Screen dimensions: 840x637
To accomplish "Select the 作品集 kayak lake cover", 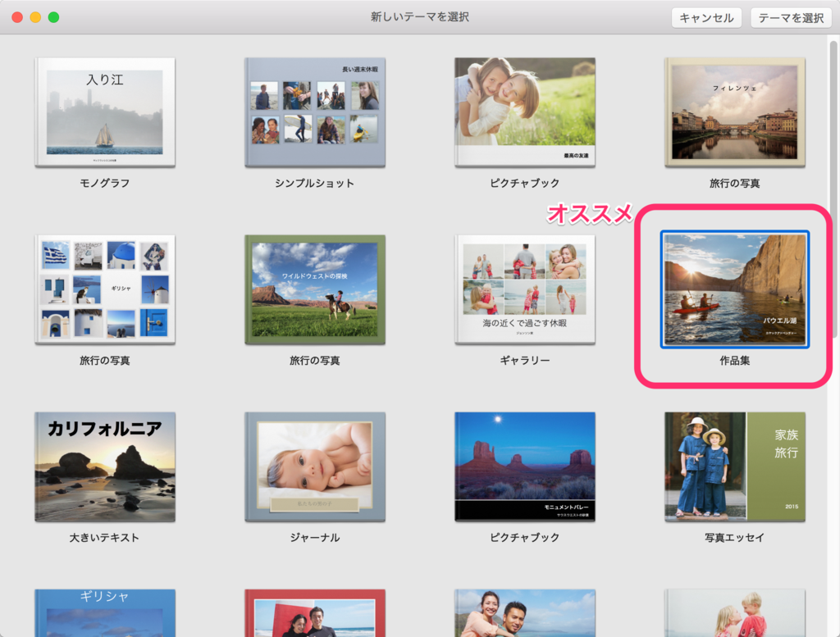I will click(735, 289).
